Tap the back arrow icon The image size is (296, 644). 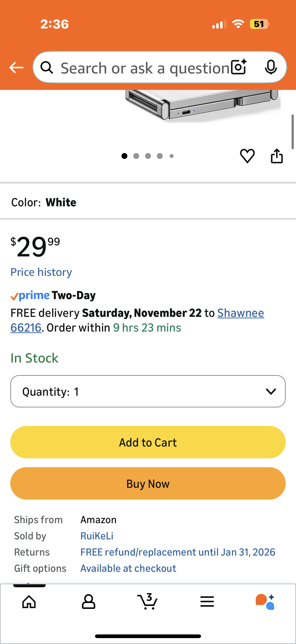16,68
